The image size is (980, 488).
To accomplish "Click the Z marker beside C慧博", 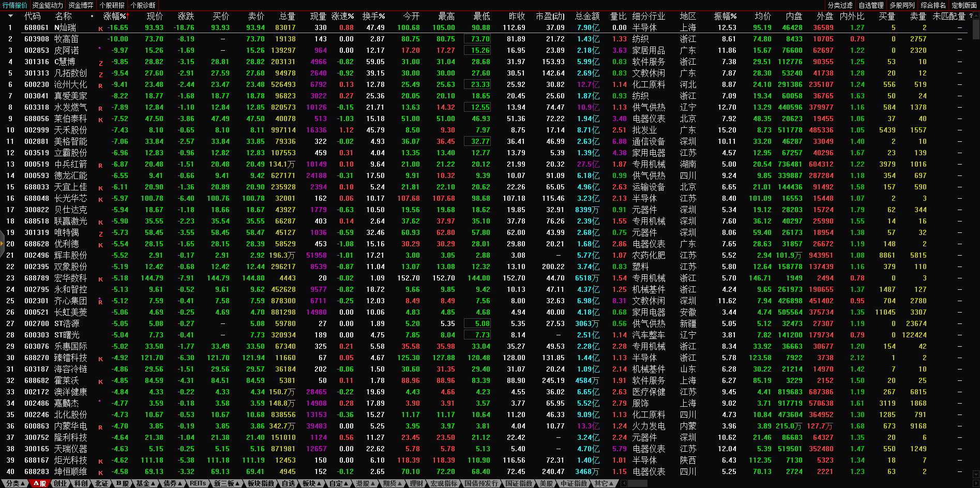I will click(x=100, y=63).
